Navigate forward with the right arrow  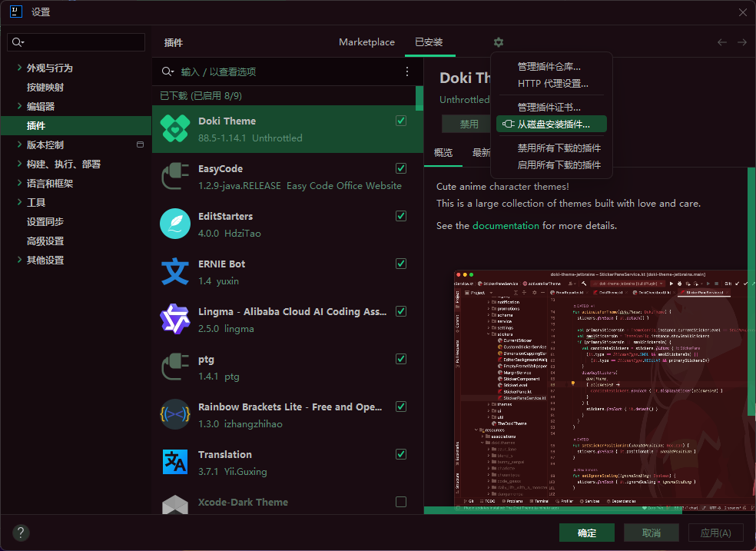click(741, 42)
